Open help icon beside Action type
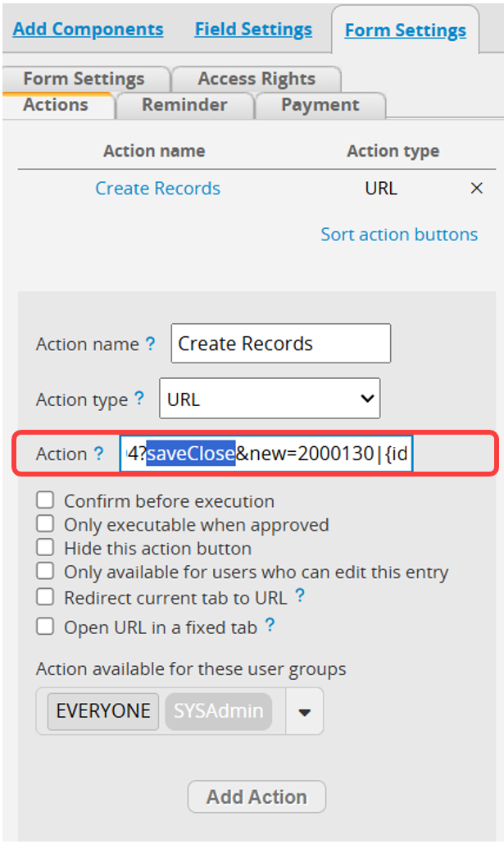This screenshot has height=844, width=504. (138, 399)
